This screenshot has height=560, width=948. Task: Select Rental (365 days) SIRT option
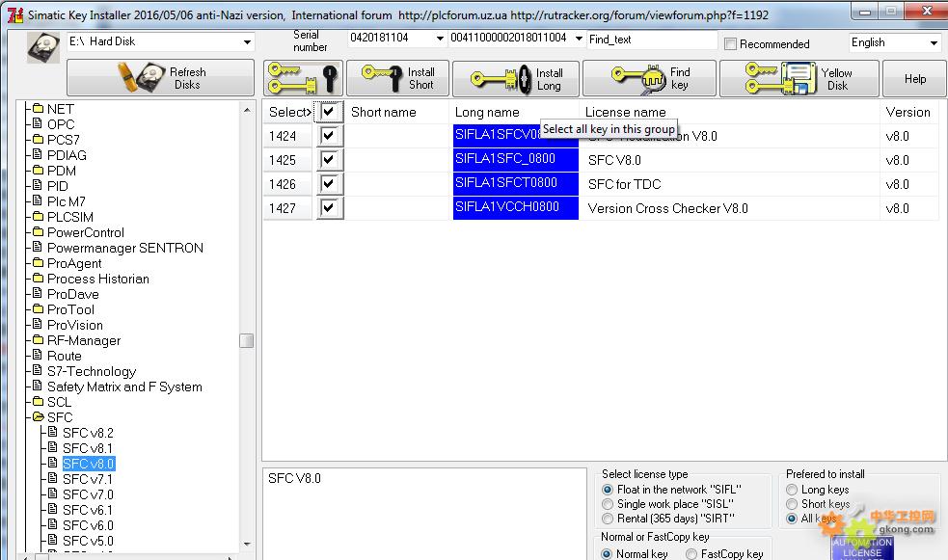coord(608,519)
